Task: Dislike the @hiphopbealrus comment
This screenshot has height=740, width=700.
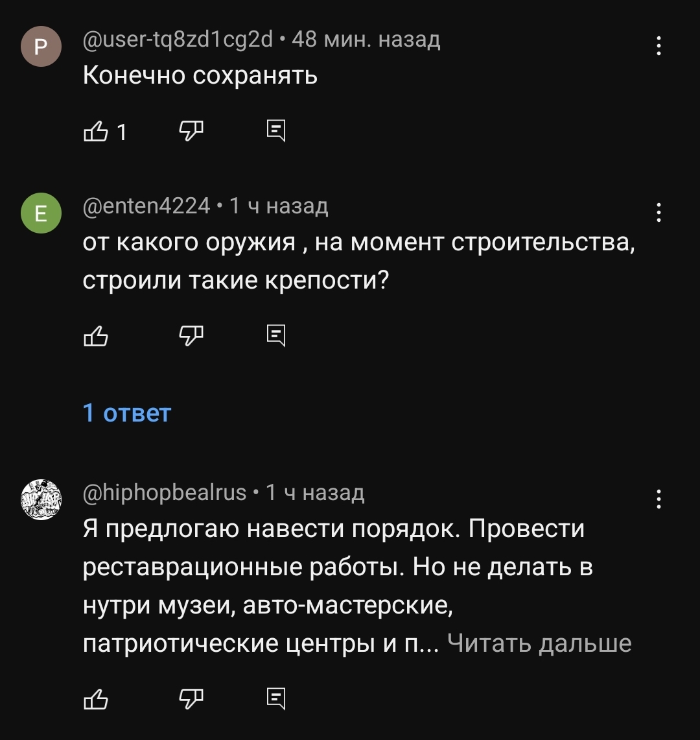Action: click(190, 698)
